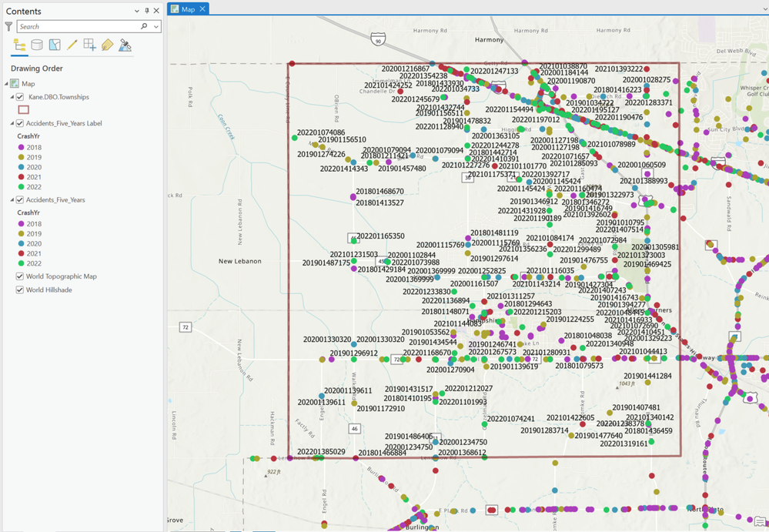The width and height of the screenshot is (769, 532).
Task: Click crash label 202201165350 on map
Action: pyautogui.click(x=380, y=236)
